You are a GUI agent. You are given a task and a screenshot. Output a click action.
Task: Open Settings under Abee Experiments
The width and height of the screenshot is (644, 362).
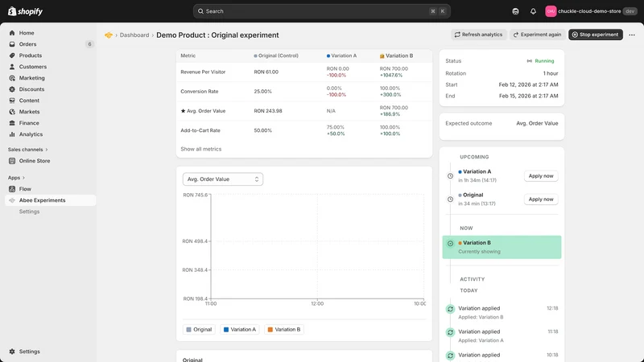(x=29, y=212)
